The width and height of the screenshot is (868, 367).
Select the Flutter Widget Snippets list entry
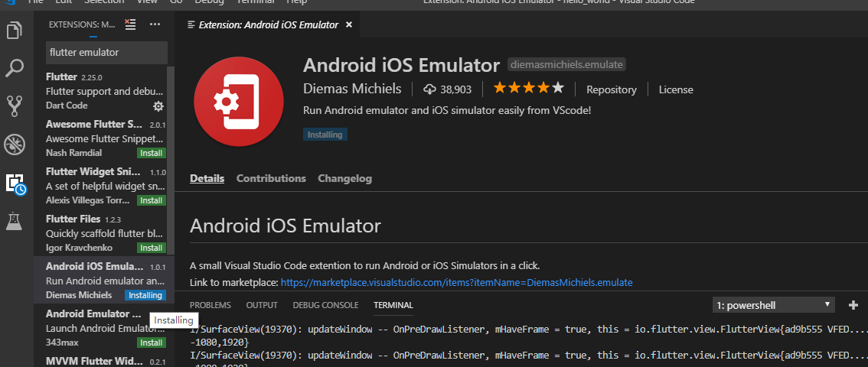(104, 186)
